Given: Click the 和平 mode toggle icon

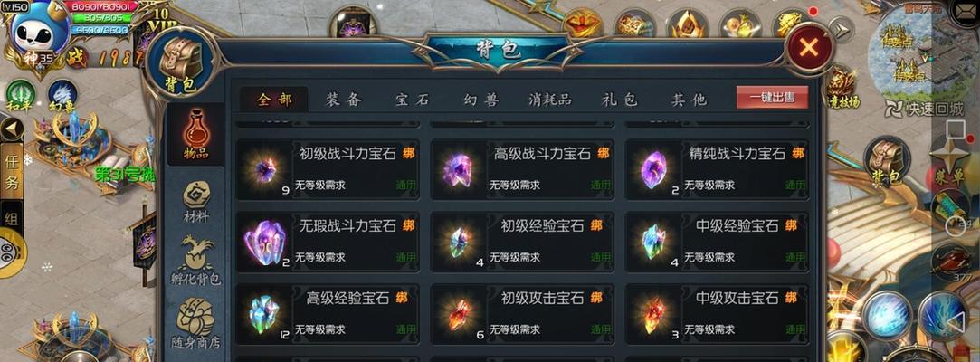Looking at the screenshot, I should coord(21,97).
